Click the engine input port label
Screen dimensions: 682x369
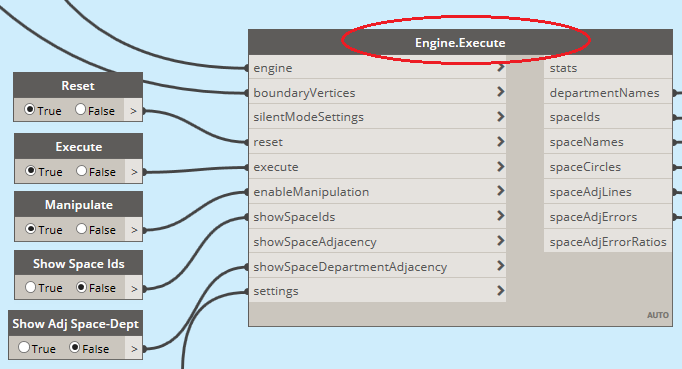point(273,68)
